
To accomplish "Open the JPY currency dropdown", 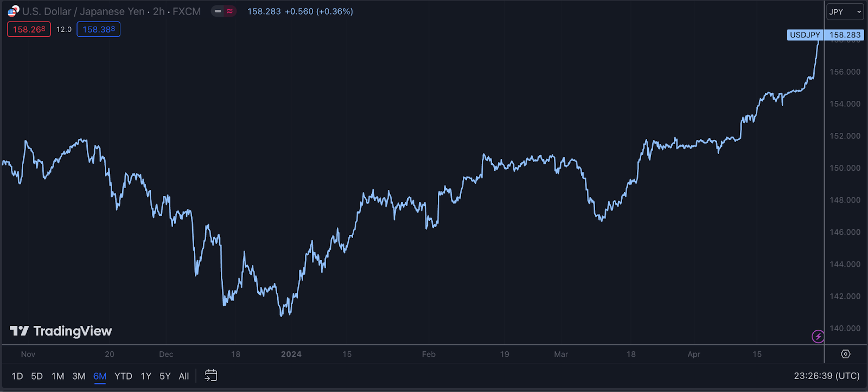I will (x=845, y=11).
